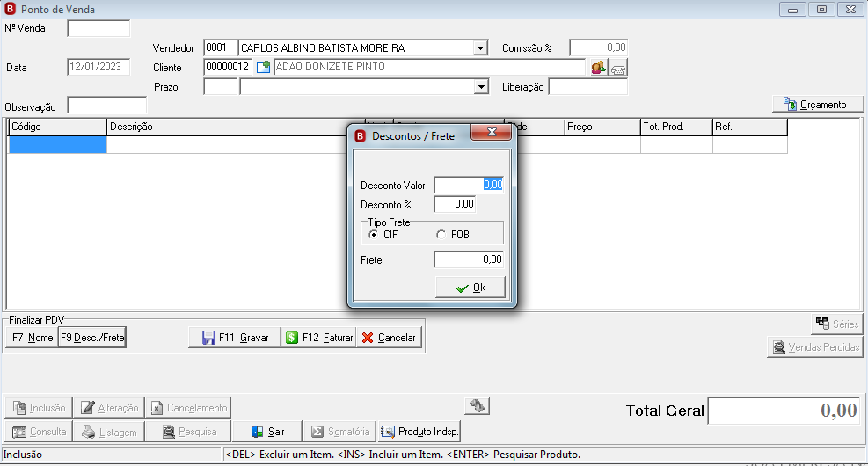Open the Orçamento button

817,104
